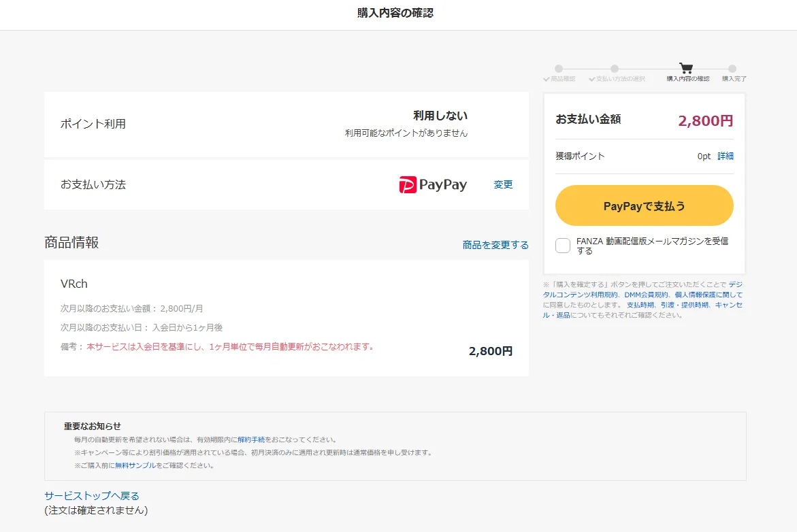
Task: Click the VRch product name
Action: [74, 284]
